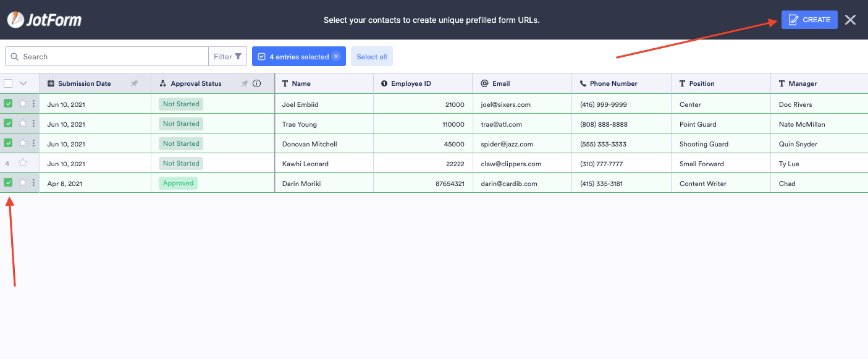The width and height of the screenshot is (868, 359).
Task: Click the name cell Donovan Mitchell
Action: (324, 143)
